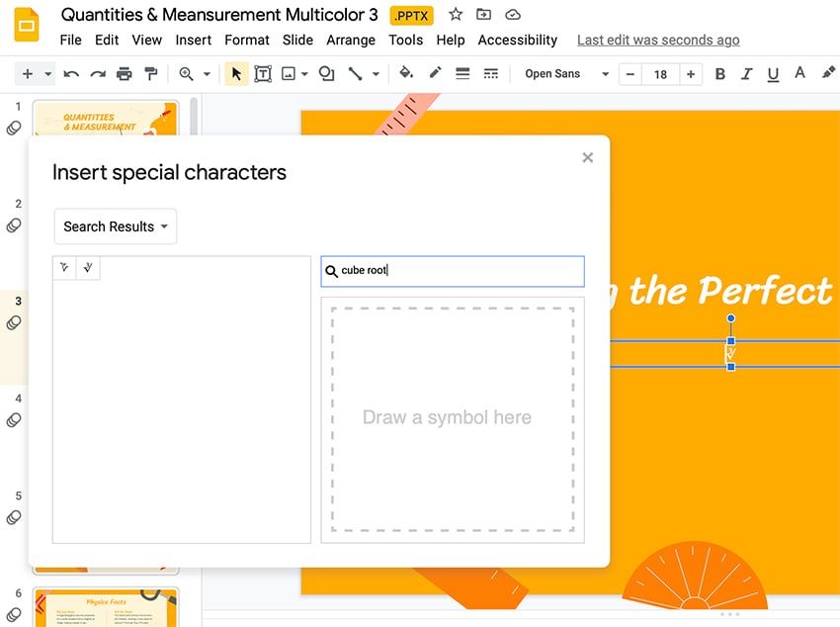Toggle bold formatting
The width and height of the screenshot is (840, 627).
(x=719, y=73)
